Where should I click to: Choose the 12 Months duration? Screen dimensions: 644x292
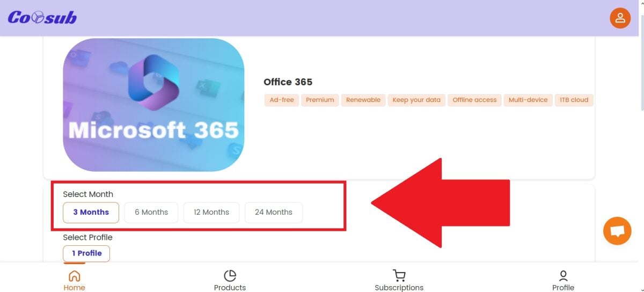(x=211, y=212)
